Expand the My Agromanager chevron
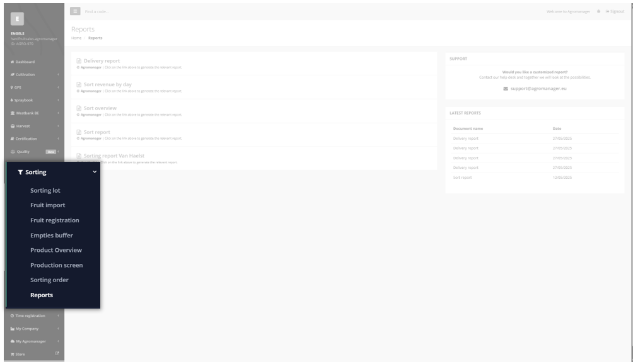The height and width of the screenshot is (364, 633). click(x=58, y=341)
